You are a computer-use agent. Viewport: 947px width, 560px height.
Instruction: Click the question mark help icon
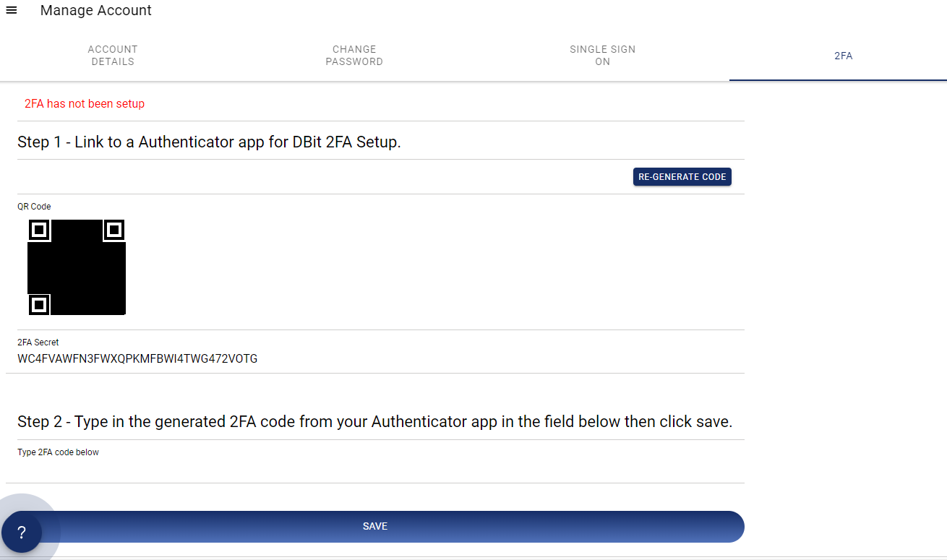(22, 533)
